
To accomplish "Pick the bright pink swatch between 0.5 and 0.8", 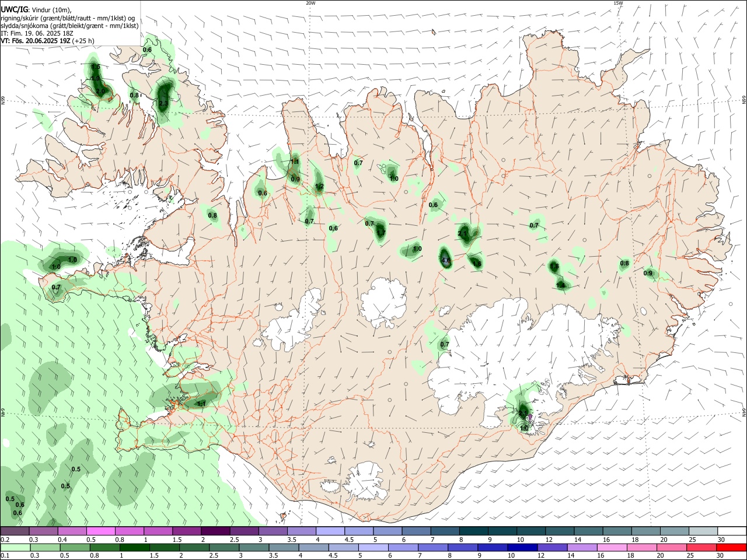I will [100, 531].
